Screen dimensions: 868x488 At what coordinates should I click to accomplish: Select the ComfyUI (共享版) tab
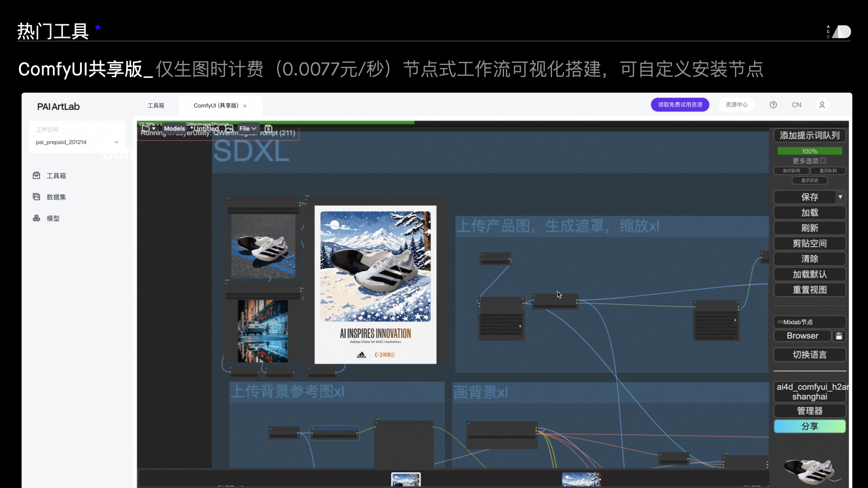[216, 105]
